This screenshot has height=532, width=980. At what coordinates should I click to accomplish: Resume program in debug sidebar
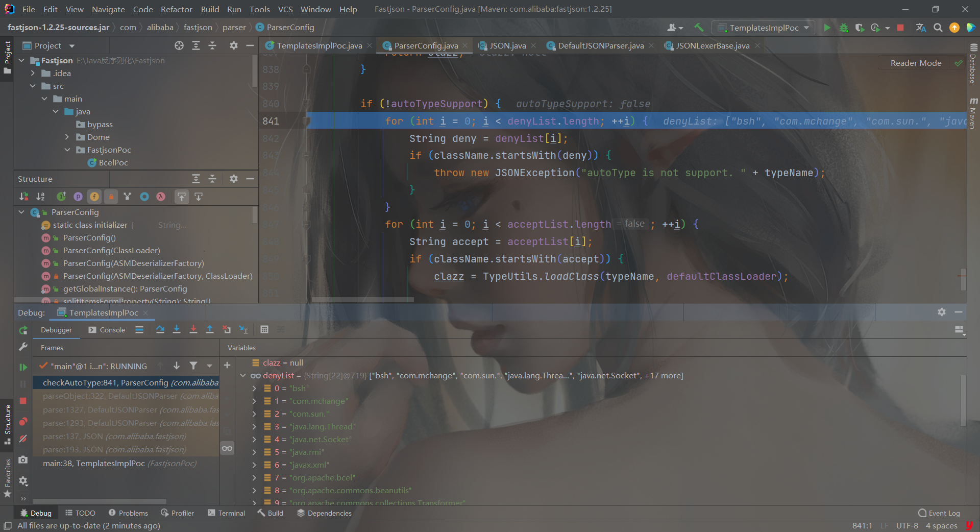coord(23,367)
